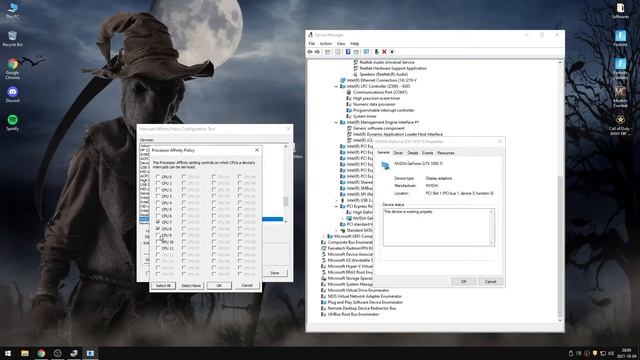Click Select All in Processor Affinity Policy

pyautogui.click(x=164, y=286)
